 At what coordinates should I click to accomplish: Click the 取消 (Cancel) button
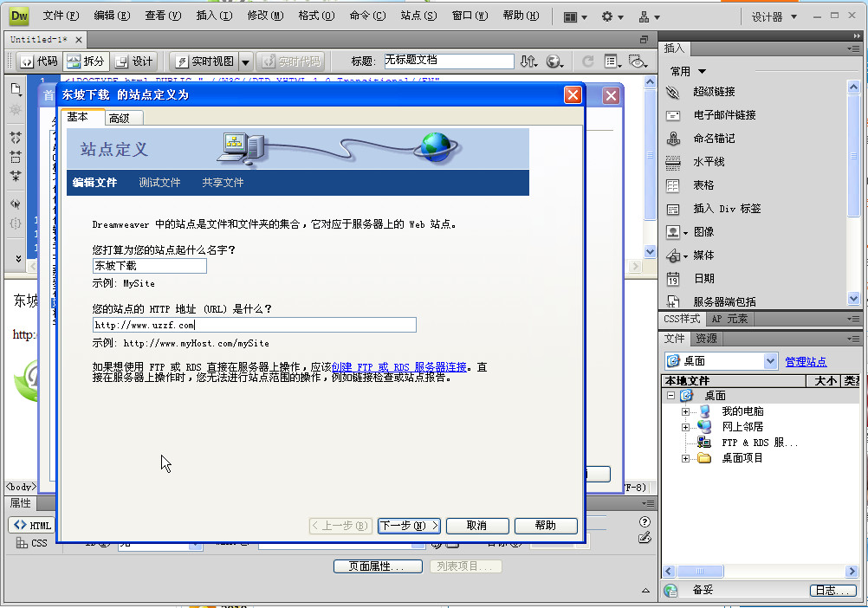pyautogui.click(x=476, y=526)
